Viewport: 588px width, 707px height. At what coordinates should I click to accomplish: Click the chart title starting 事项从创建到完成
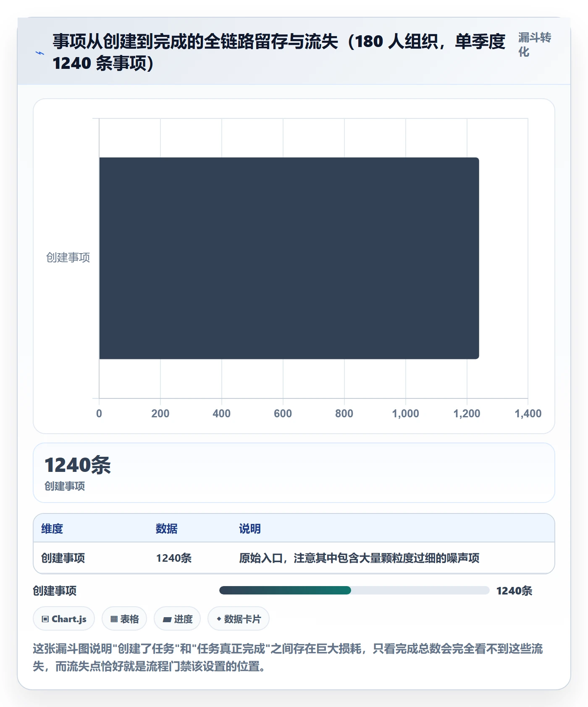click(279, 52)
